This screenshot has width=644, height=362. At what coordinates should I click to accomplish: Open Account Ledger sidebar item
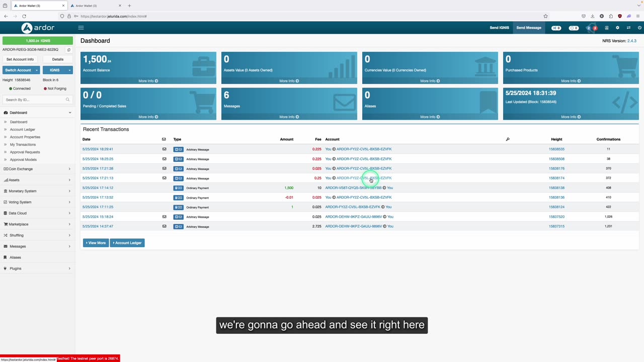23,129
